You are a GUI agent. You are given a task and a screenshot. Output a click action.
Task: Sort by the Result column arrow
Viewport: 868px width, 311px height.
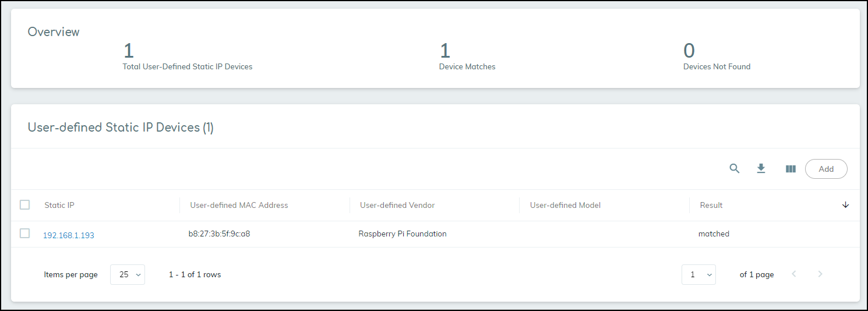point(845,205)
